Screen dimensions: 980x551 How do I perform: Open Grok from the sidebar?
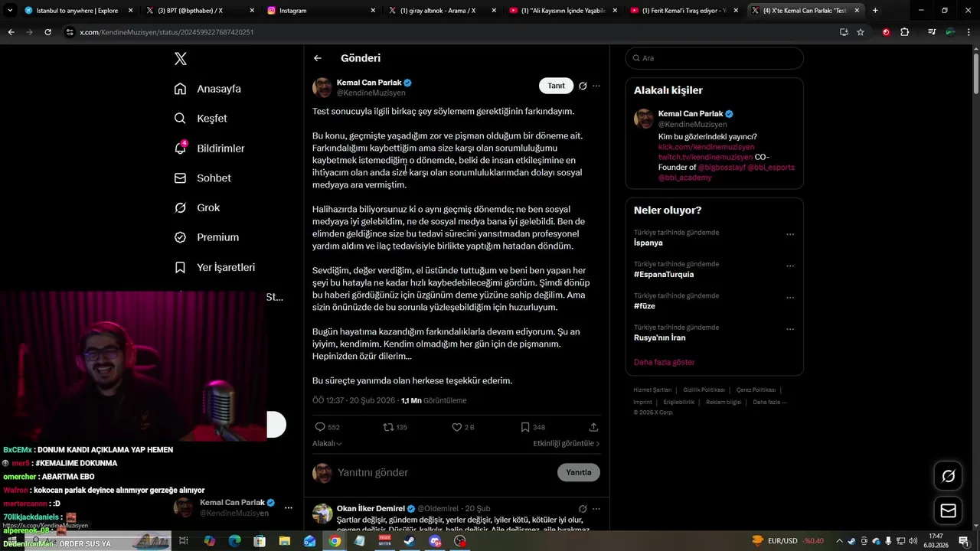197,207
